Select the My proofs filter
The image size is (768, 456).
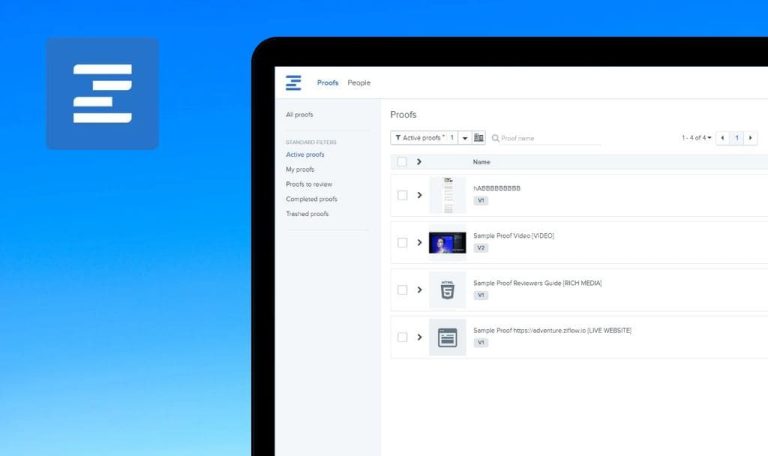[300, 169]
